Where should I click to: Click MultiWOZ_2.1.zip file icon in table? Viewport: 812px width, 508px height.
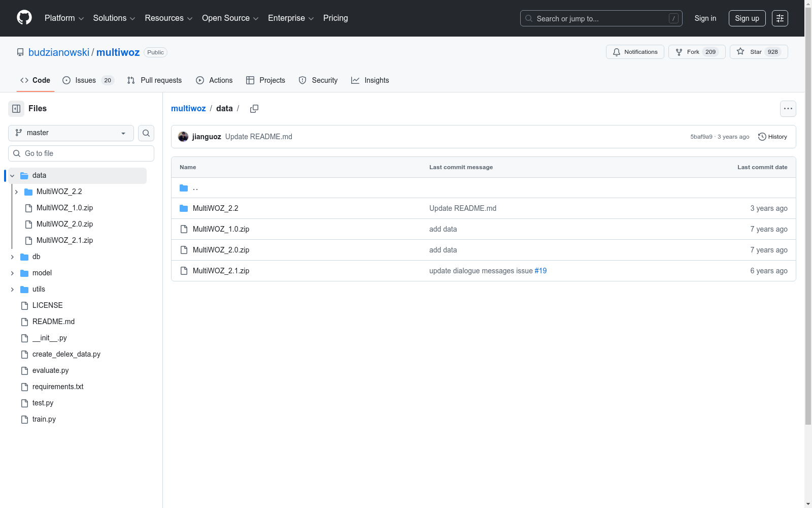point(184,271)
